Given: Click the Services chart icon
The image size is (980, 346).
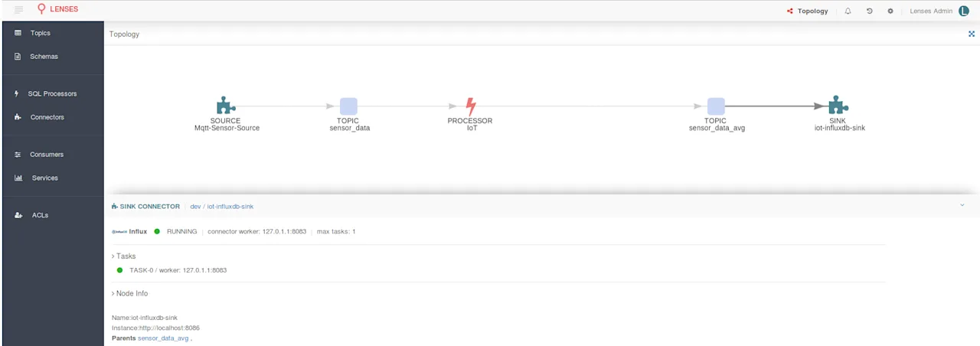Looking at the screenshot, I should pos(18,178).
